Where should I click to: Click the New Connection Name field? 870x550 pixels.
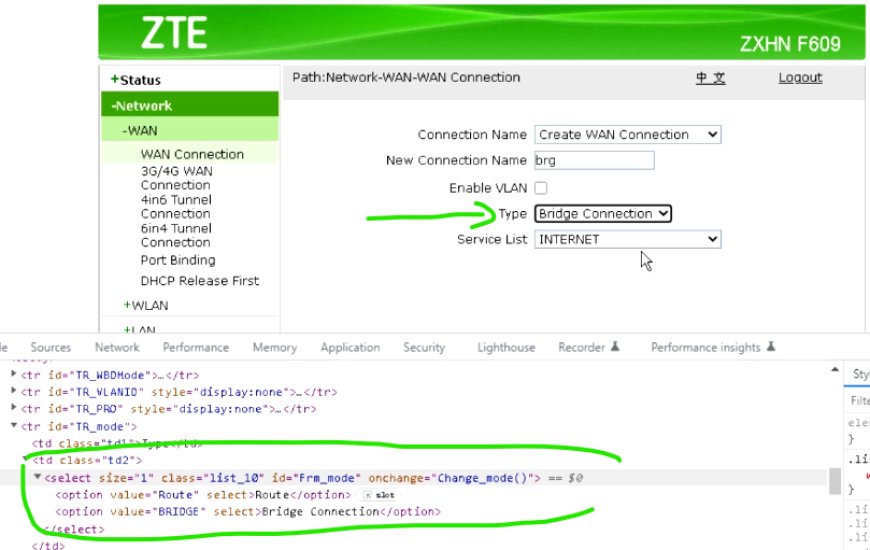594,160
